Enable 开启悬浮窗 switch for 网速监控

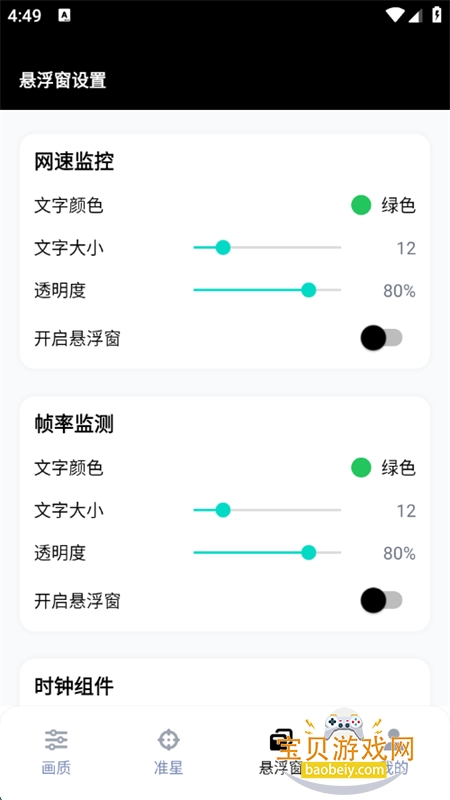click(382, 338)
